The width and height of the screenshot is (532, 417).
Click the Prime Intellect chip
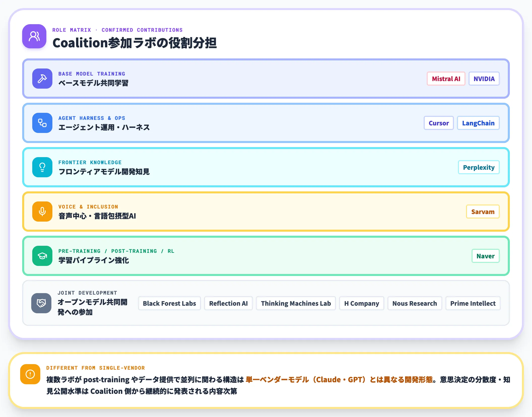point(473,303)
